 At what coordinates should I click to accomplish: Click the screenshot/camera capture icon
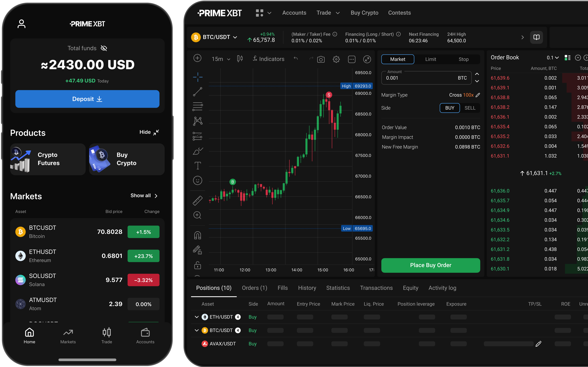pyautogui.click(x=321, y=59)
